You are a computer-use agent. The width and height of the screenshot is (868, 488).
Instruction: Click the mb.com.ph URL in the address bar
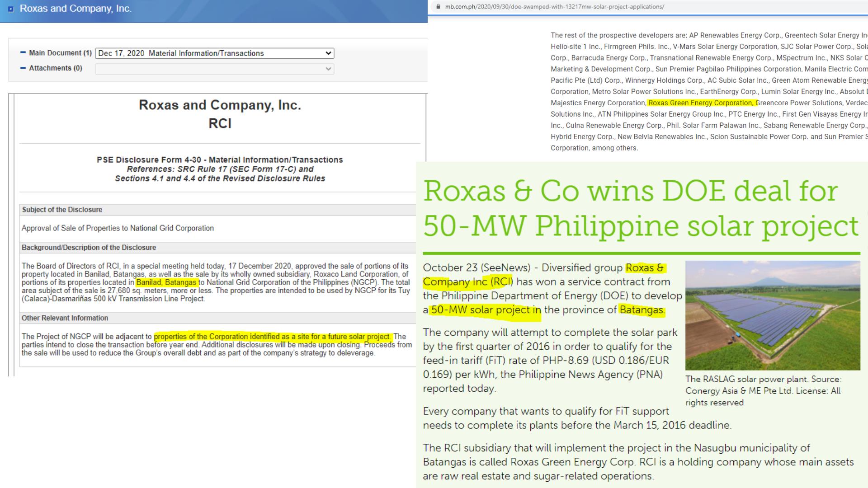(554, 7)
